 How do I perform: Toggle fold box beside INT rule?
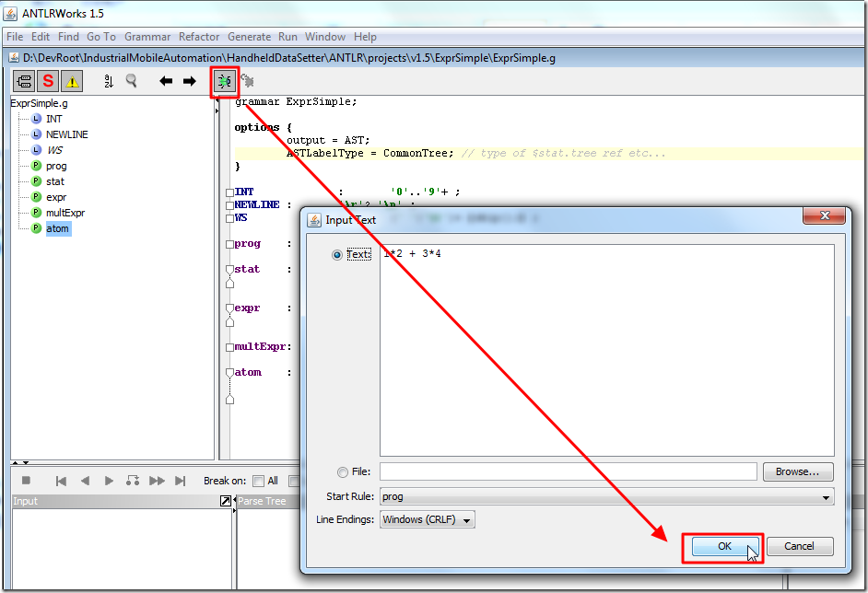tap(229, 192)
